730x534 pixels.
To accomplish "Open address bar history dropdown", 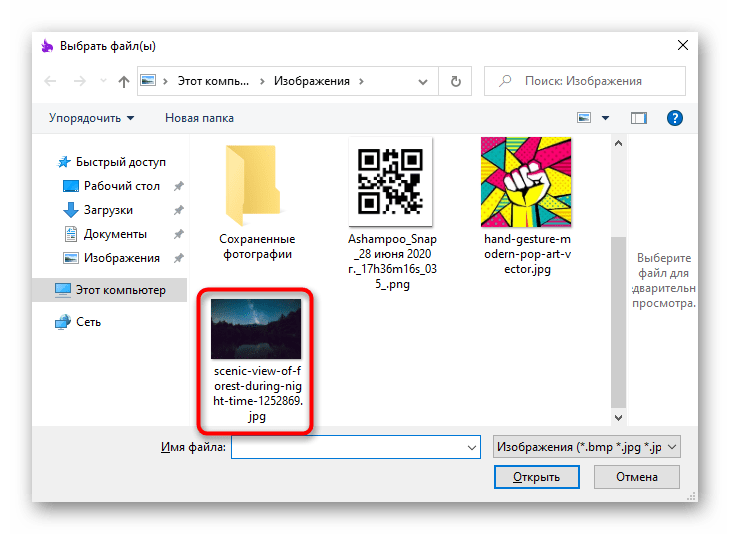I will [x=423, y=82].
